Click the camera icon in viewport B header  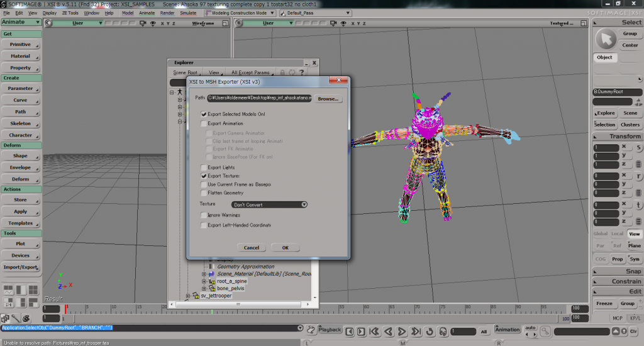coord(333,23)
